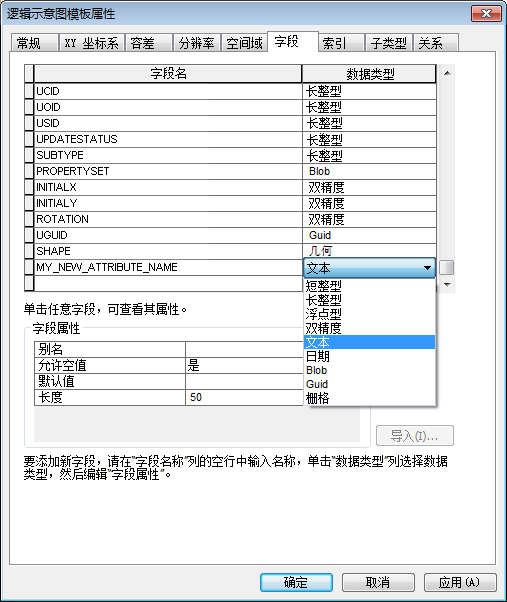Choose 短整型 from the dropdown list
507x602 pixels.
click(369, 286)
